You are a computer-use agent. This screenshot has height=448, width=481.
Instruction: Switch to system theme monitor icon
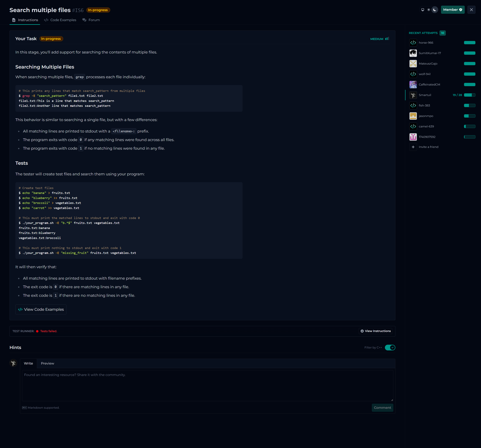423,10
